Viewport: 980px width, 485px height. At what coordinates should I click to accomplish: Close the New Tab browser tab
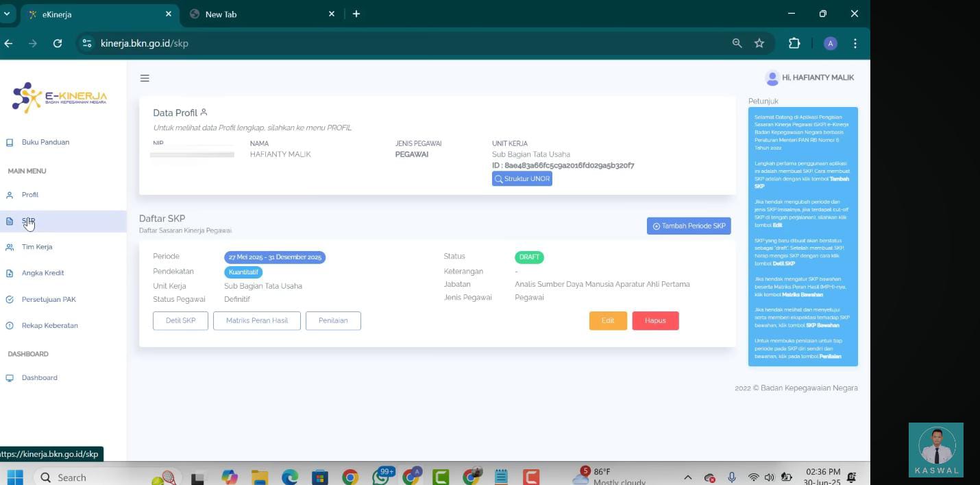pos(332,14)
